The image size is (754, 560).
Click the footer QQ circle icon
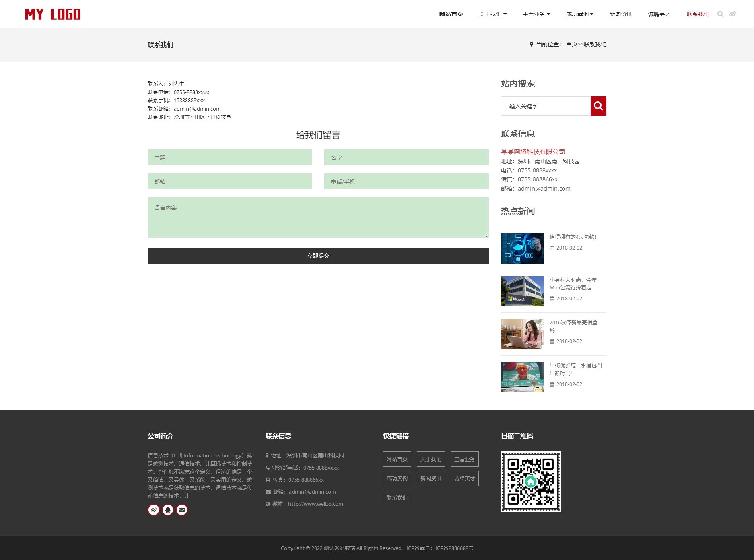[168, 510]
